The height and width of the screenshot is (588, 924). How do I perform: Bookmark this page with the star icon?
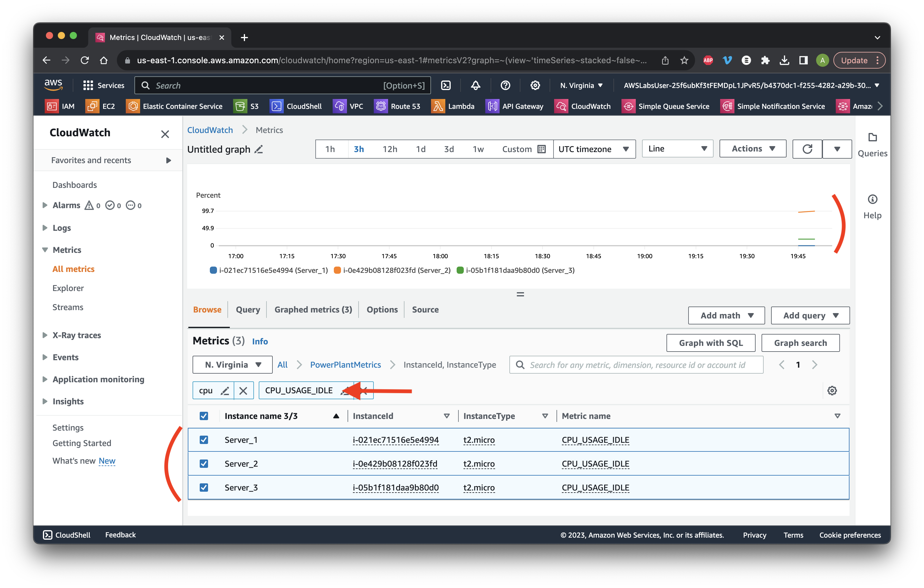click(684, 60)
